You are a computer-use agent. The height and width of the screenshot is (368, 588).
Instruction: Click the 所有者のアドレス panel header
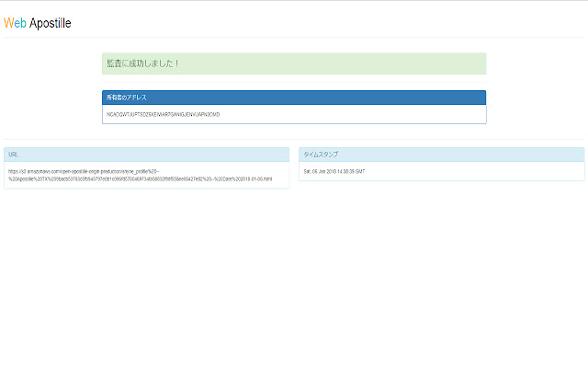pyautogui.click(x=294, y=98)
